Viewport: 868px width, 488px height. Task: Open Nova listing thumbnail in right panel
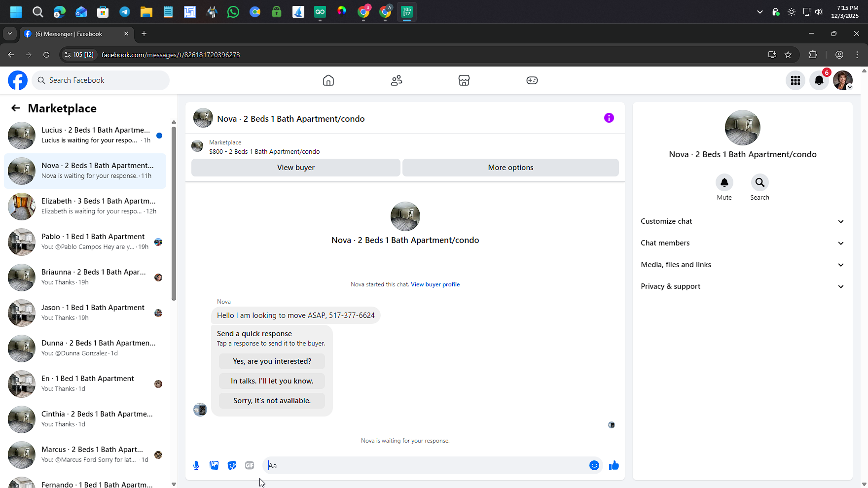tap(743, 128)
